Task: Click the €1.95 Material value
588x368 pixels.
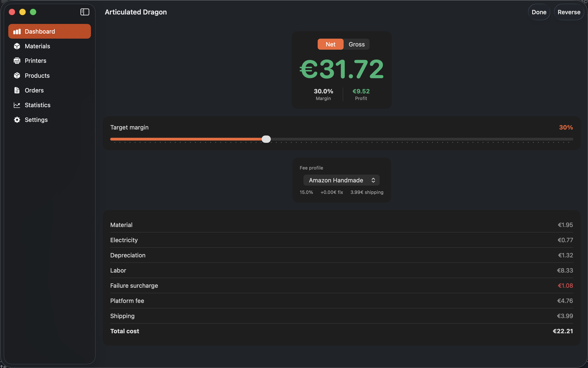Action: [x=565, y=225]
